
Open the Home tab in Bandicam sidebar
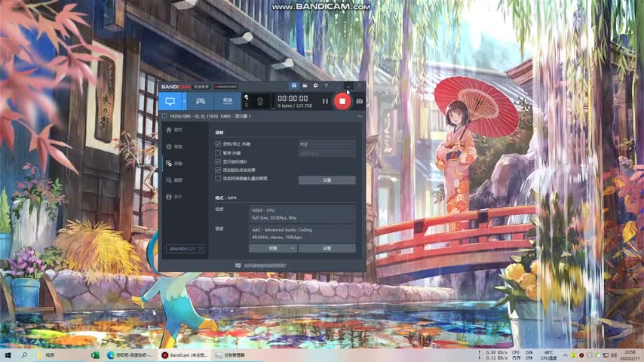[174, 130]
